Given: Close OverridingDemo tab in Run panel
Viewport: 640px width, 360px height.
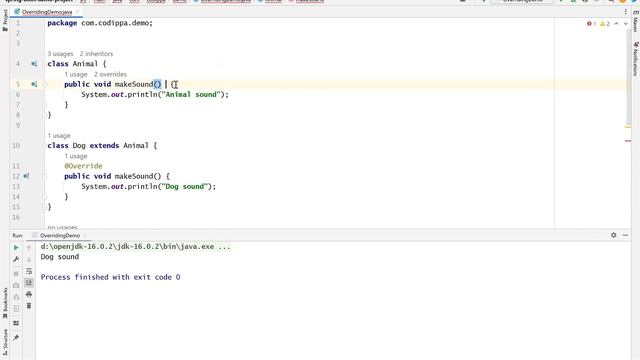Looking at the screenshot, I should (85, 236).
